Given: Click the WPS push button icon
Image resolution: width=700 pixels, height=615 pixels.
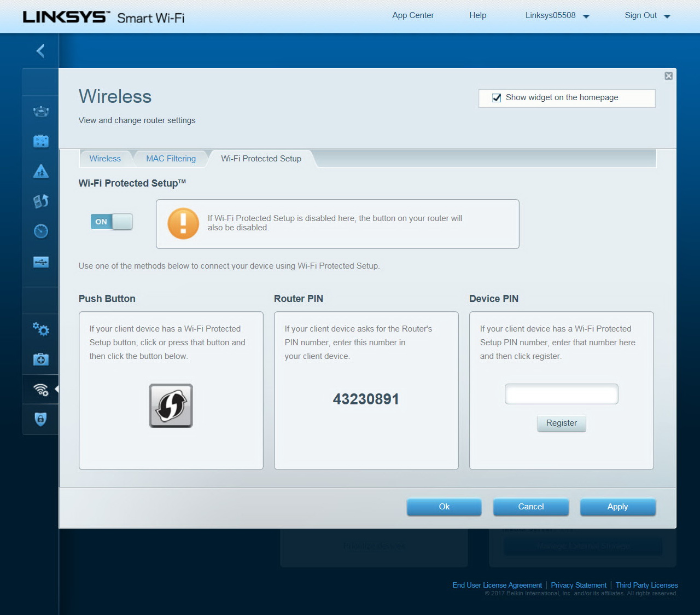Looking at the screenshot, I should pyautogui.click(x=171, y=405).
